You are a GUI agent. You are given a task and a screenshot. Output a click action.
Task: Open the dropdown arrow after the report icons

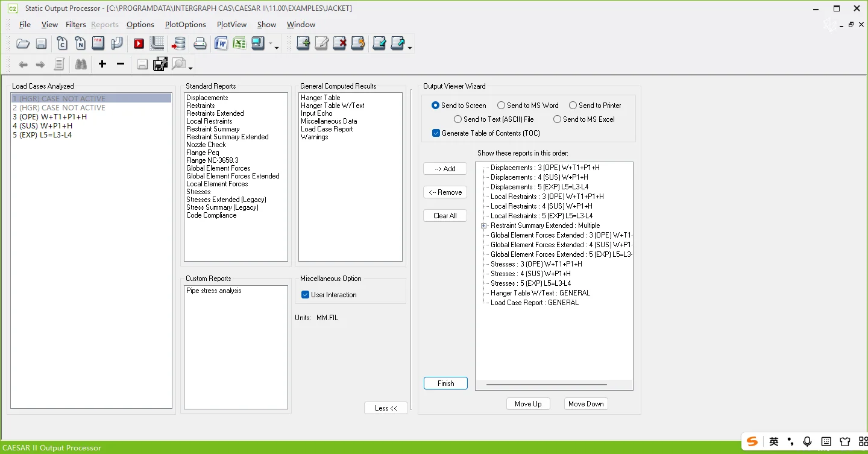[x=410, y=47]
